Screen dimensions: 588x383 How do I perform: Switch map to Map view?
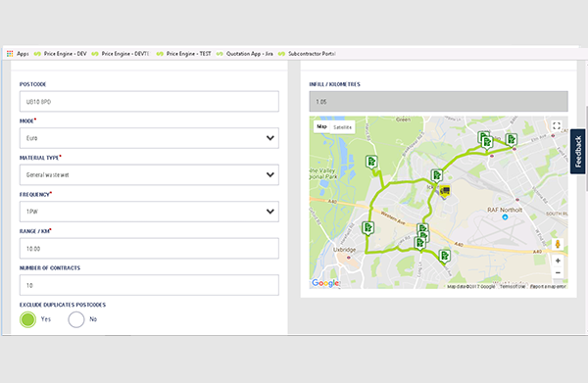[x=321, y=126]
